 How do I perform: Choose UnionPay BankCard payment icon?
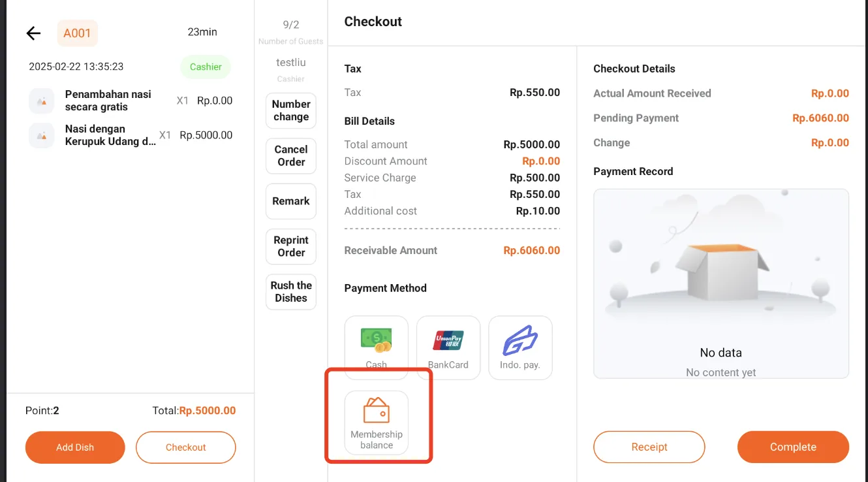pyautogui.click(x=448, y=340)
